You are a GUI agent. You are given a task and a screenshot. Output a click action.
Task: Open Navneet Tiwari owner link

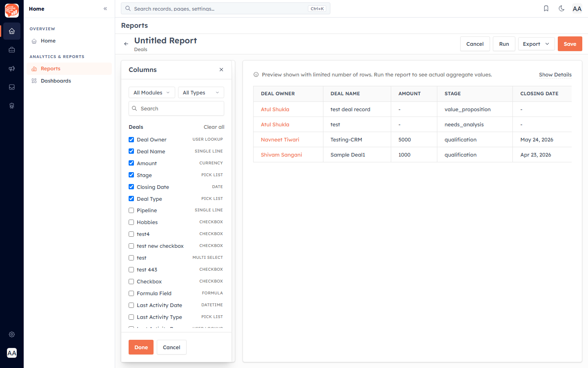pos(280,139)
